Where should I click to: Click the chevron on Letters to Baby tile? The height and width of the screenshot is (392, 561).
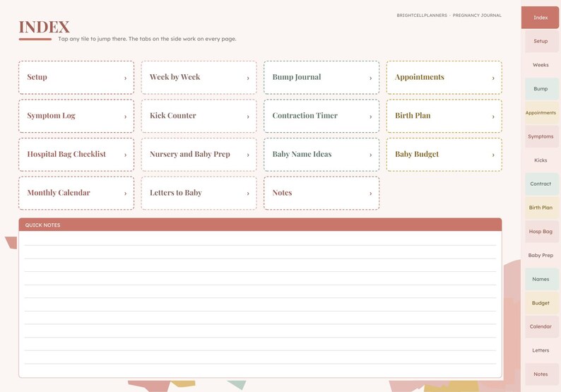click(x=248, y=194)
